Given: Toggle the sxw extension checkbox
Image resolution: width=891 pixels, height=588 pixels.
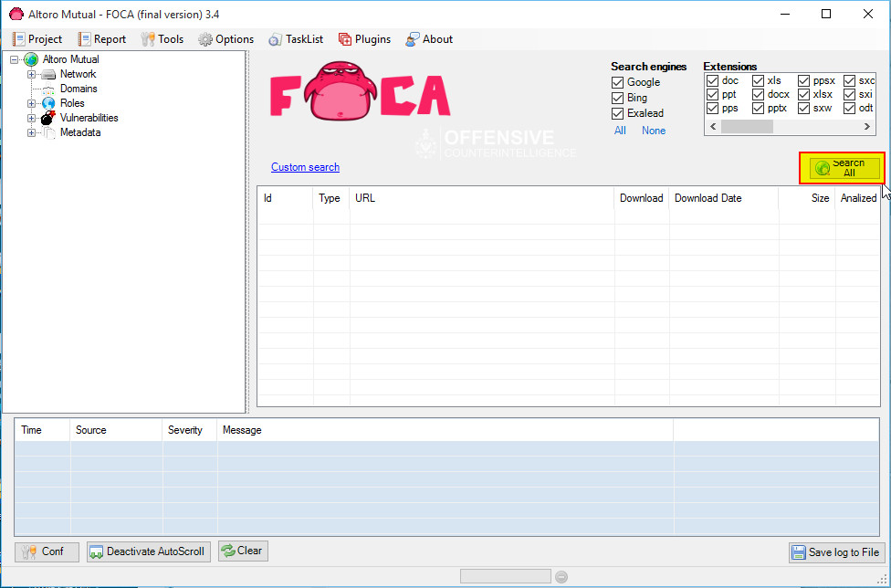Looking at the screenshot, I should point(803,108).
